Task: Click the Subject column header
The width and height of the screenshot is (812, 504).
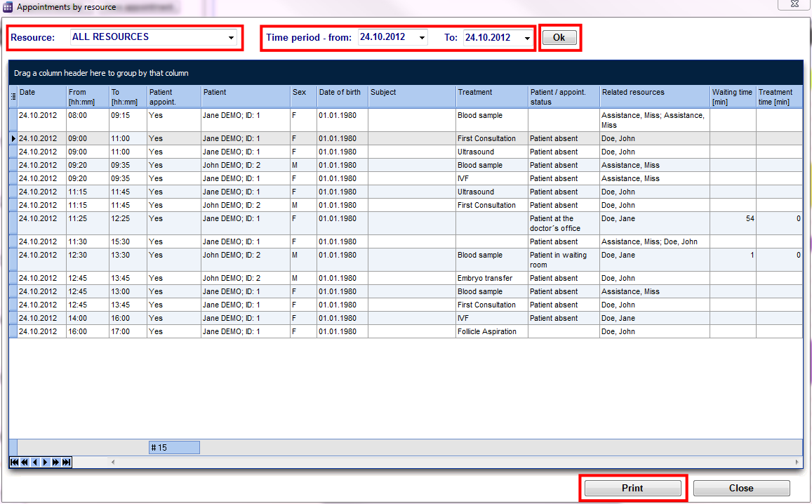Action: coord(412,96)
